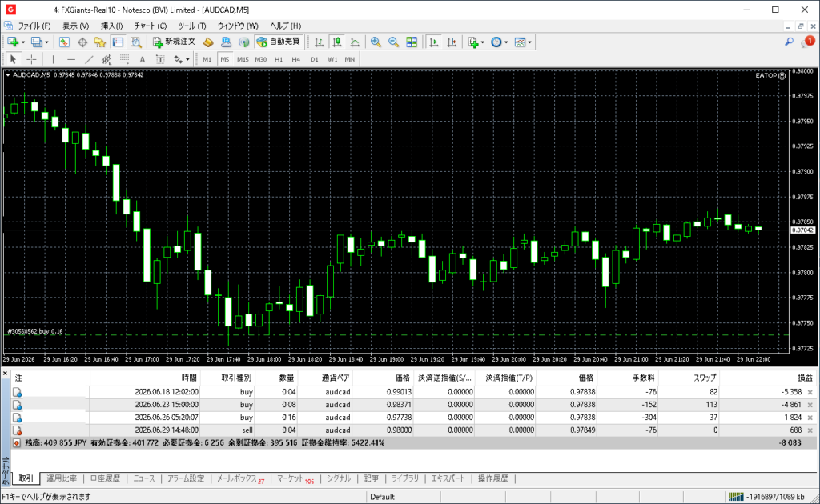Screen dimensions: 820x504
Task: Select the crosshair cursor tool
Action: pyautogui.click(x=31, y=59)
